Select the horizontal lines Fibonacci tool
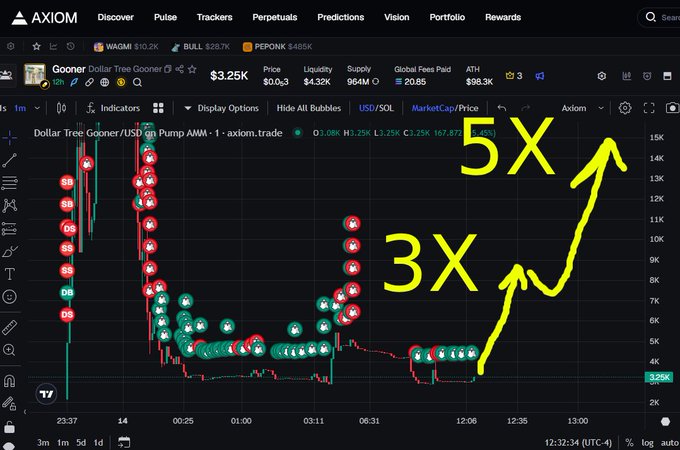The image size is (680, 450). pyautogui.click(x=10, y=183)
